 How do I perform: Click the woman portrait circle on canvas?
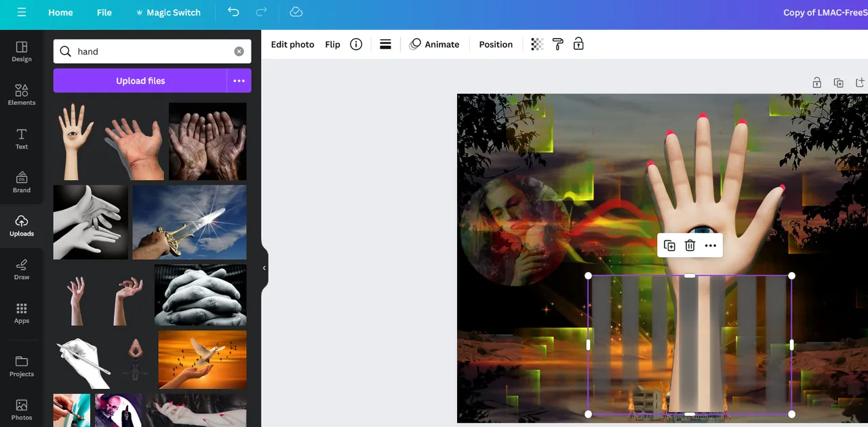(x=514, y=231)
